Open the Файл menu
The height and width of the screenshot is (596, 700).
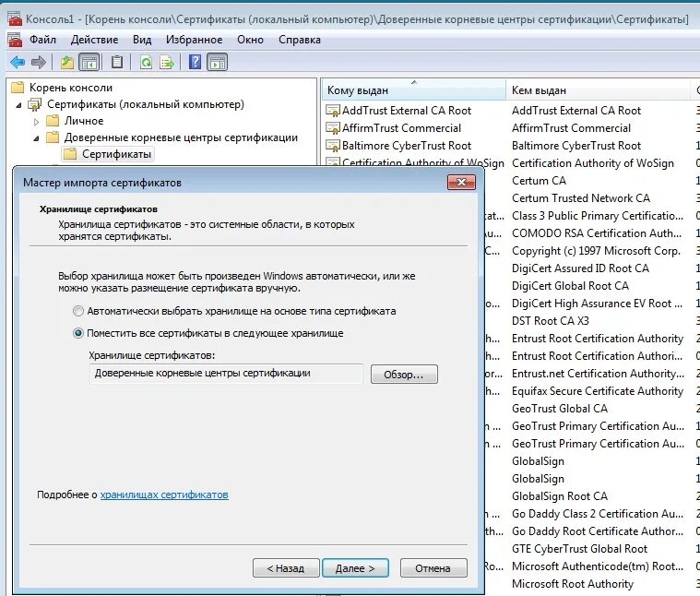(42, 40)
